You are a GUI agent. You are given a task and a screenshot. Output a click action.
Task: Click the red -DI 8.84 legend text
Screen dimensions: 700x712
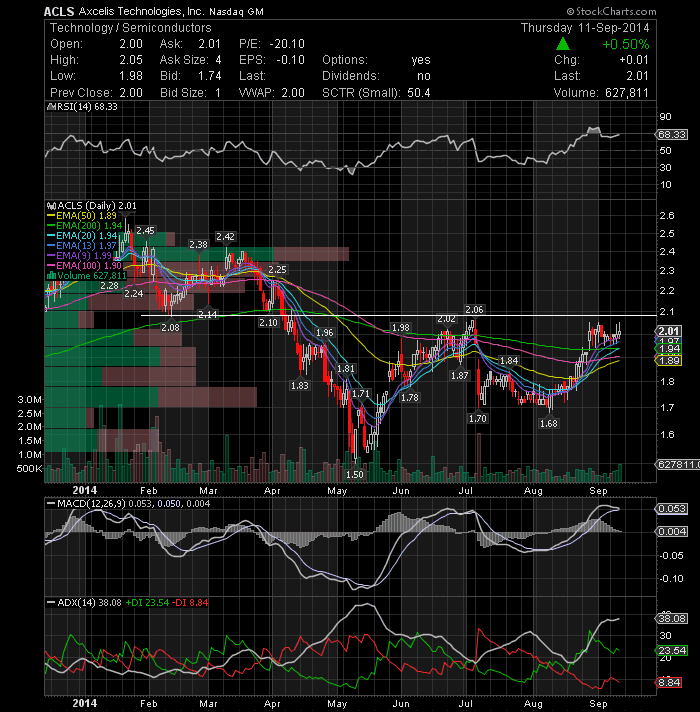coord(190,603)
